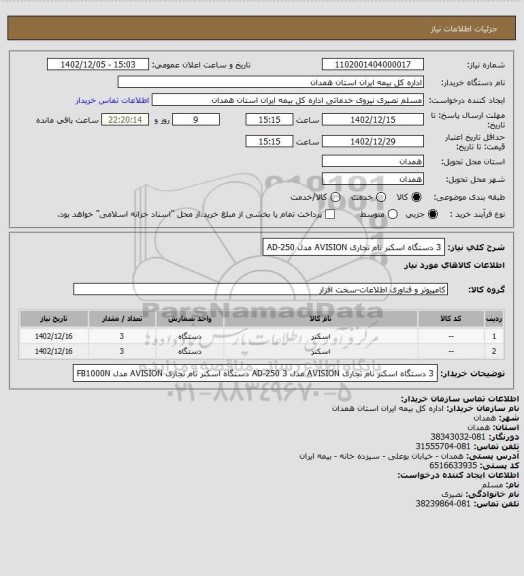This screenshot has width=524, height=576.
Task: Click the date 1402/12/16 in row 2
Action: click(x=54, y=352)
